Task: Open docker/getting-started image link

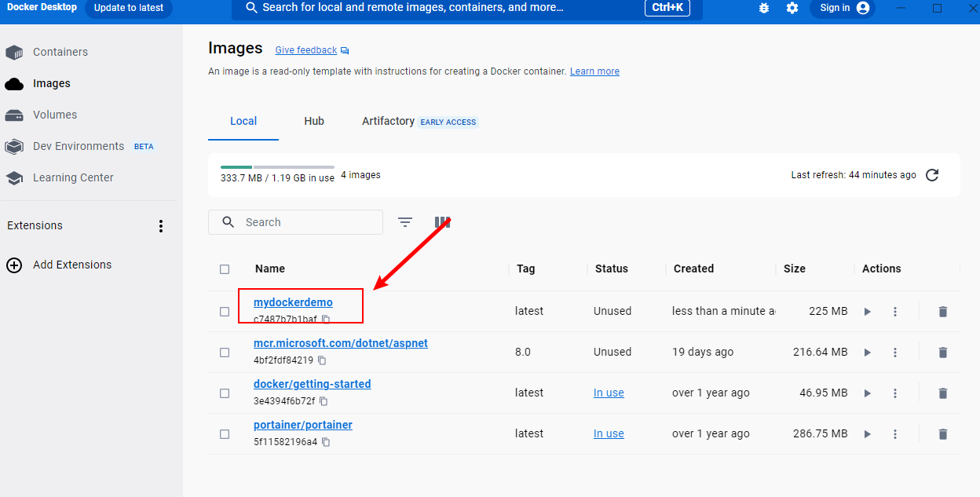Action: (312, 384)
